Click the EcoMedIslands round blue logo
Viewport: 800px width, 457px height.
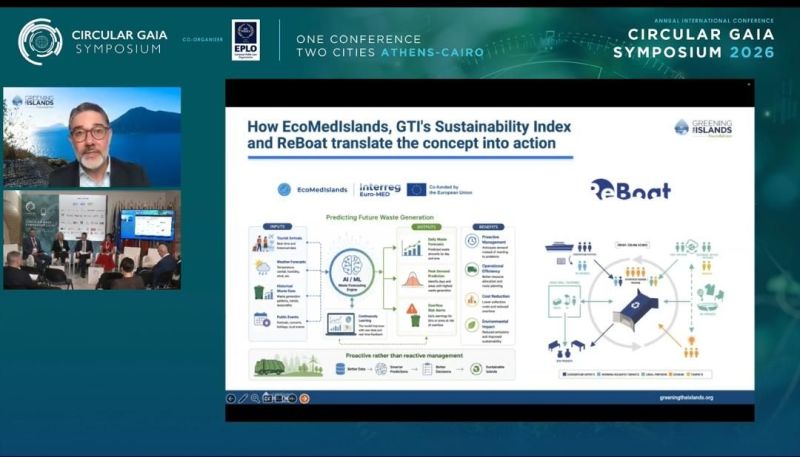pos(284,190)
